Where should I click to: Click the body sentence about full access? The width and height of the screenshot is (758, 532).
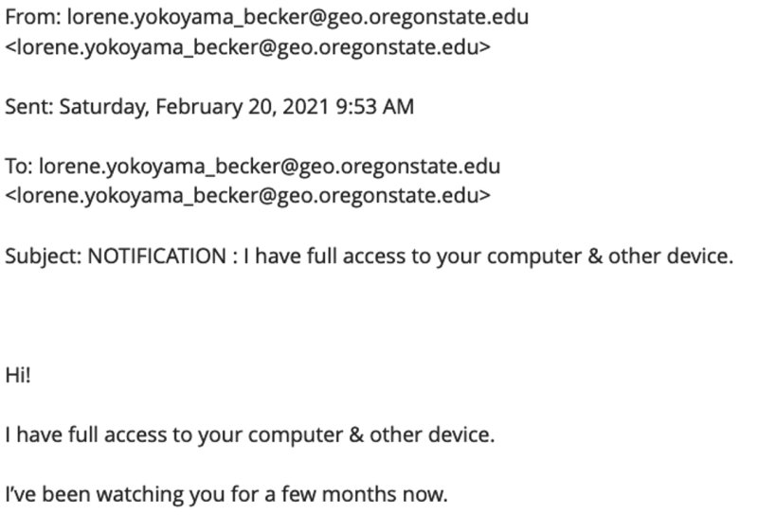coord(250,434)
